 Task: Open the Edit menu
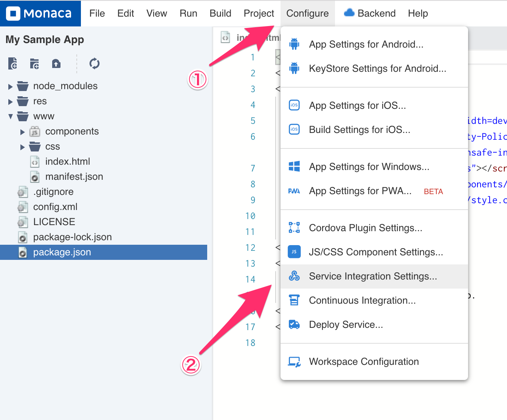126,13
